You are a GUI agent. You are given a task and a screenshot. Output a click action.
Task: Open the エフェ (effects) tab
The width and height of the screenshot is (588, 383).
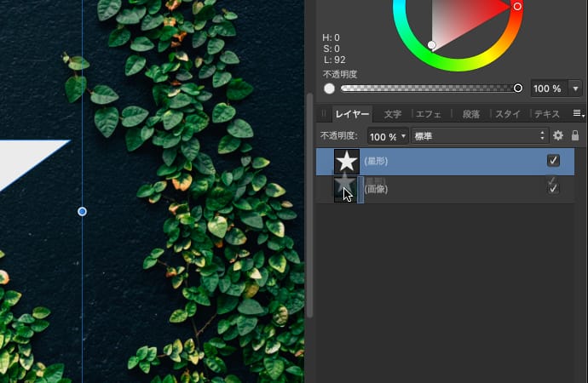pyautogui.click(x=429, y=114)
